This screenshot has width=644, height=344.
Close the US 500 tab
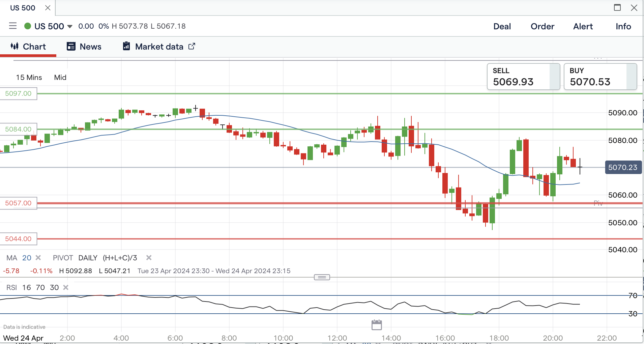[48, 8]
